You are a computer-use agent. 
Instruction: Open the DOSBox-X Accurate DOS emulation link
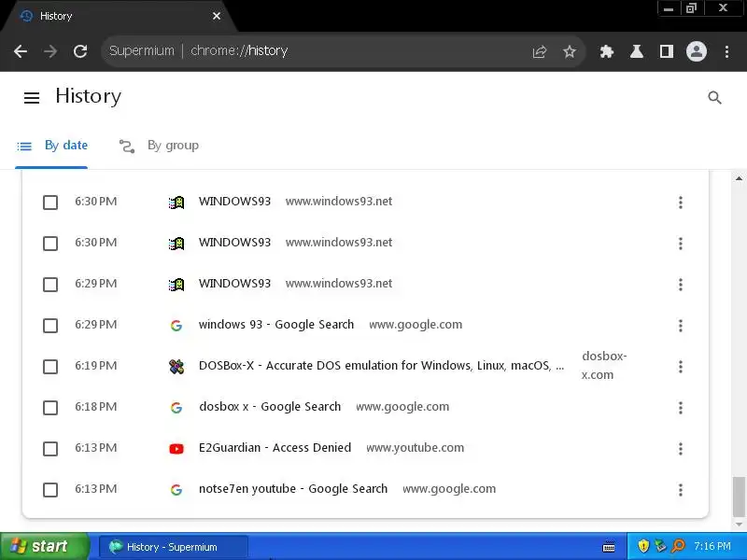tap(381, 366)
